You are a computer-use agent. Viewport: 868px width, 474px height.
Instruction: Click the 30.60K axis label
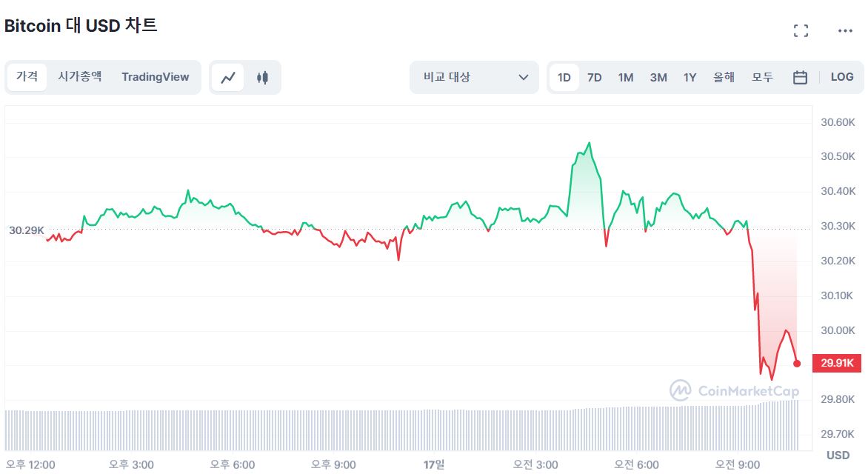click(x=838, y=122)
